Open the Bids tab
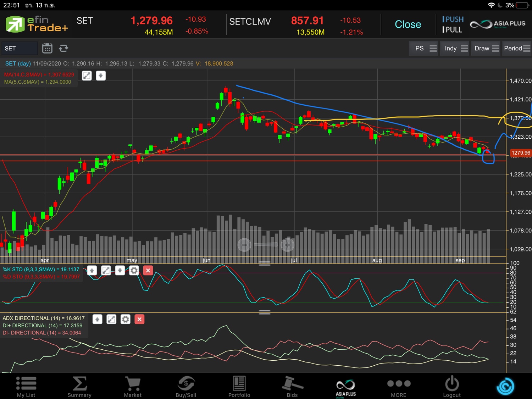This screenshot has width=532, height=399. click(292, 386)
